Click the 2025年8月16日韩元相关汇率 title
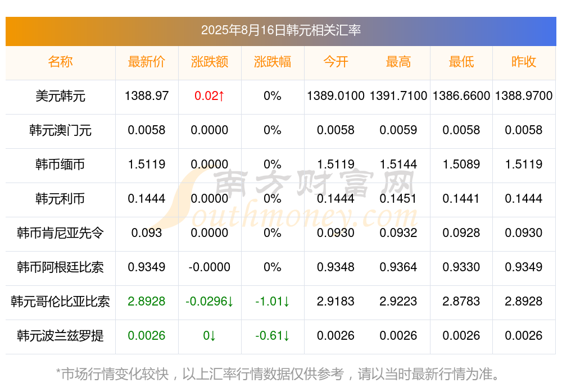Image resolution: width=562 pixels, height=392 pixels. [x=280, y=30]
